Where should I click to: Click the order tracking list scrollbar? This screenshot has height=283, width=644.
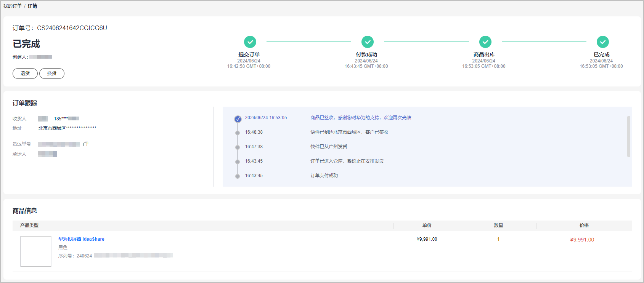tap(628, 136)
